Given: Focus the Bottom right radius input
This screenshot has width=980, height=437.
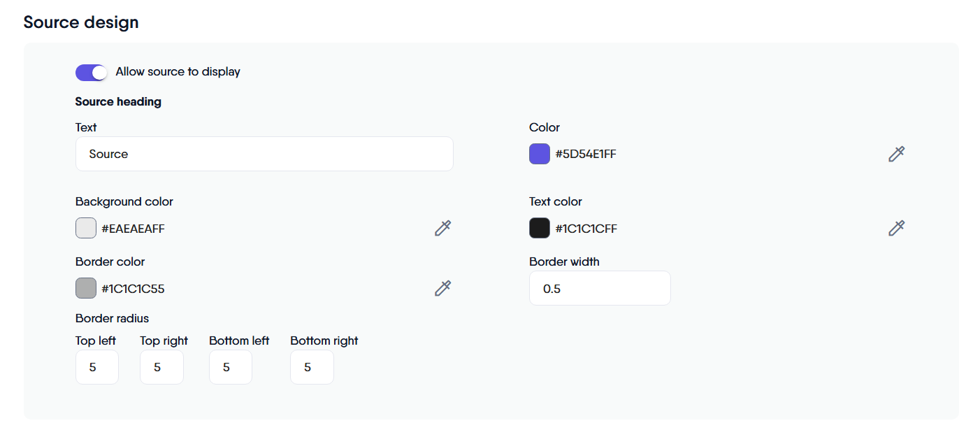Looking at the screenshot, I should pyautogui.click(x=312, y=367).
